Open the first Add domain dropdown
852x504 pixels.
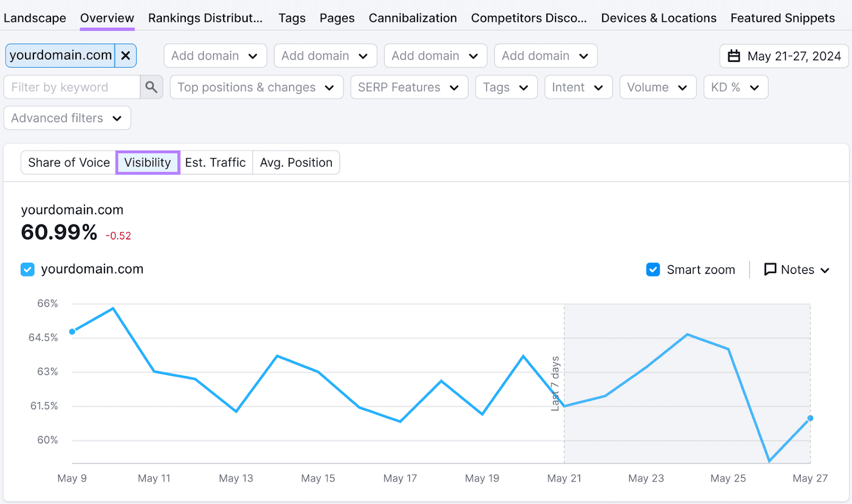click(215, 55)
